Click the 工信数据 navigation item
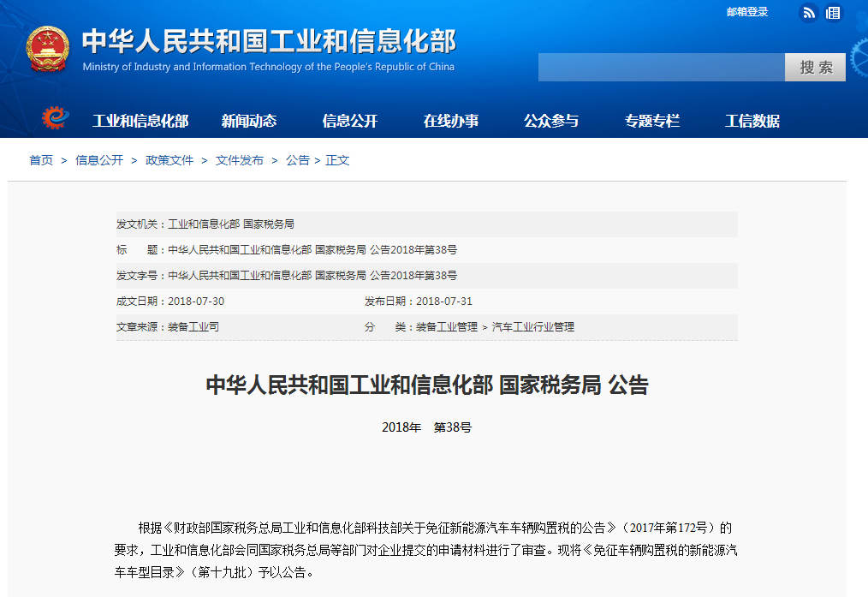 pyautogui.click(x=752, y=121)
